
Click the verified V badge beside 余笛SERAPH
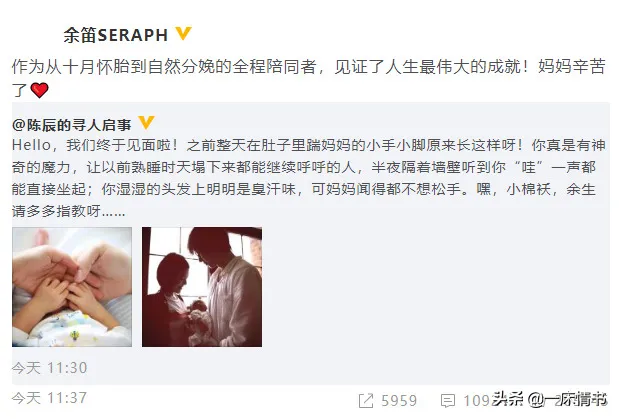[x=183, y=33]
